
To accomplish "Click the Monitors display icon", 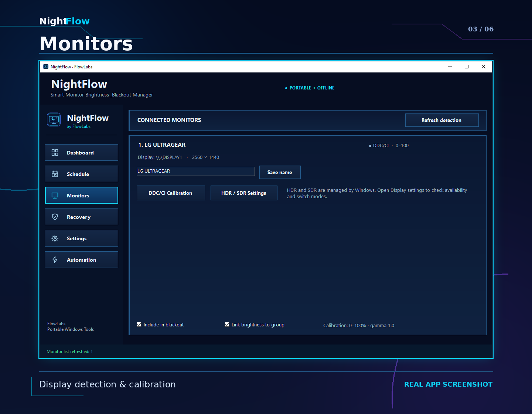I will [55, 196].
